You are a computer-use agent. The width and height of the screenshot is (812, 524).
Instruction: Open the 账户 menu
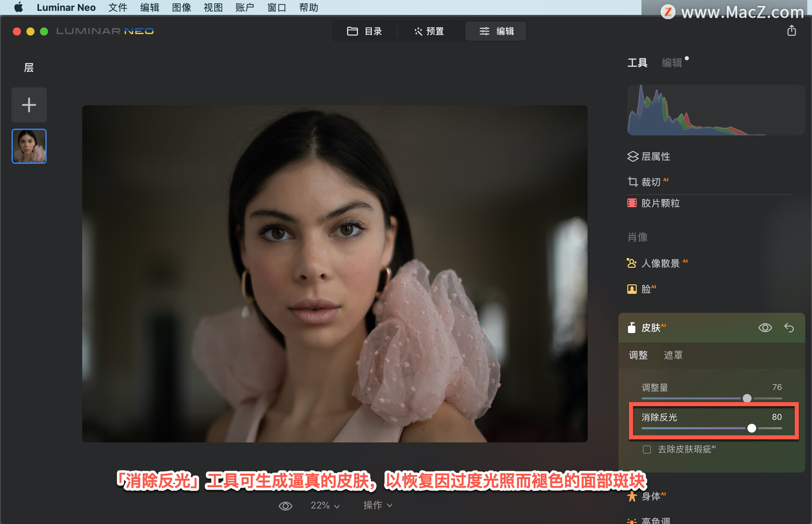tap(244, 7)
